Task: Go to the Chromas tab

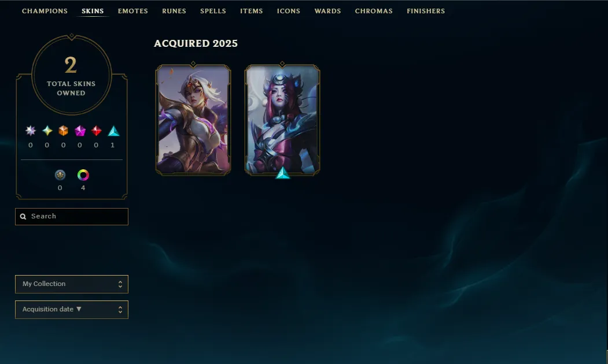Action: pos(374,11)
